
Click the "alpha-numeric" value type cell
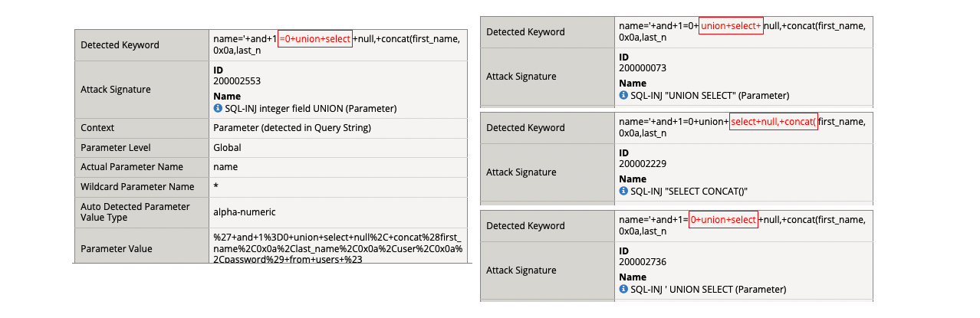(x=245, y=212)
